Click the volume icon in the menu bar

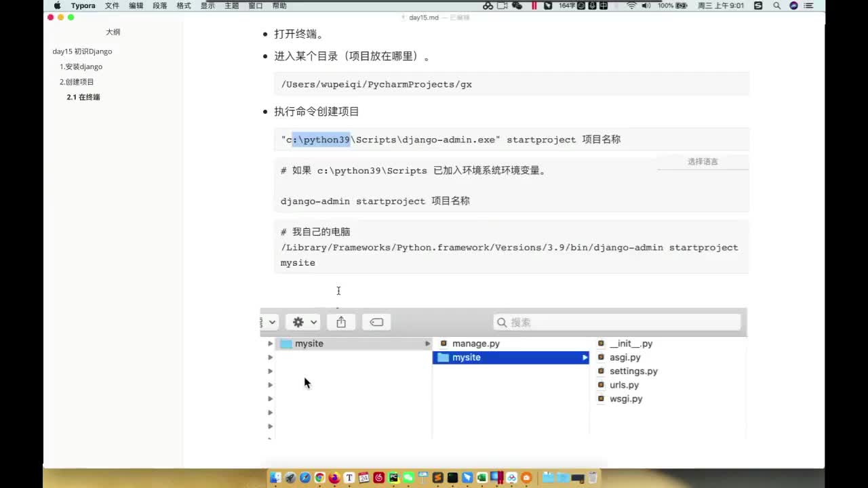click(646, 5)
